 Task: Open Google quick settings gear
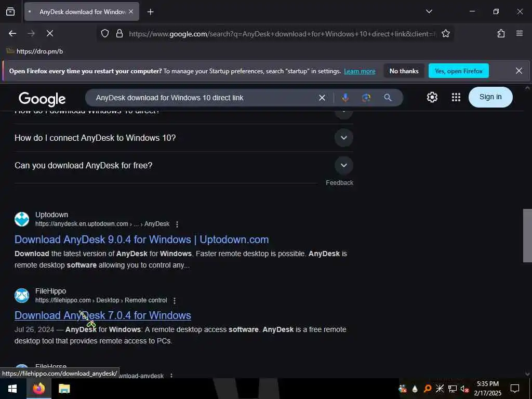432,97
